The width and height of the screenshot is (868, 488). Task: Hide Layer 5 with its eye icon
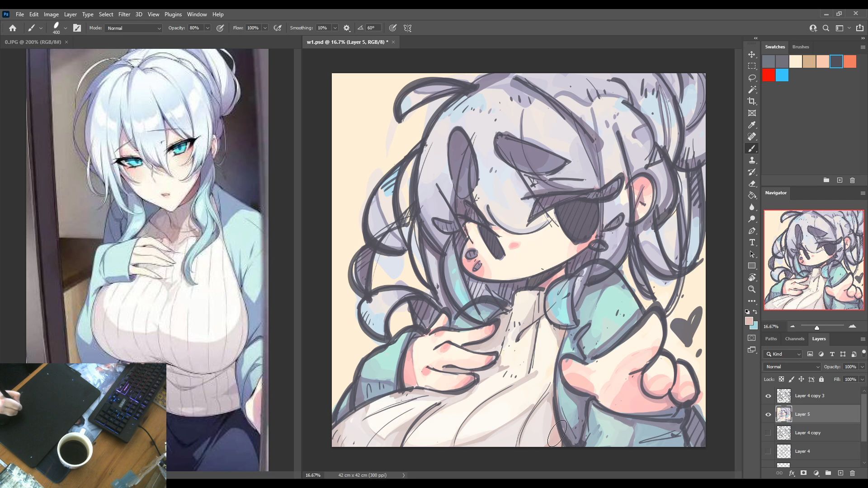tap(768, 414)
